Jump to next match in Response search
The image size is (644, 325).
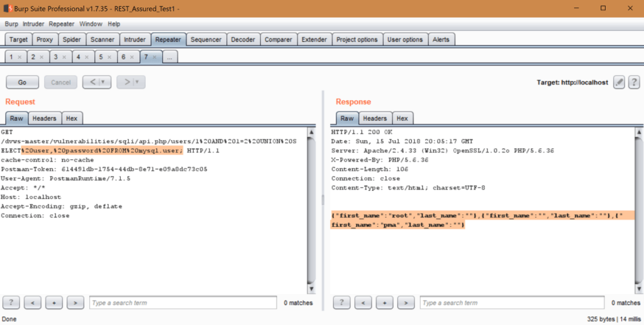406,302
